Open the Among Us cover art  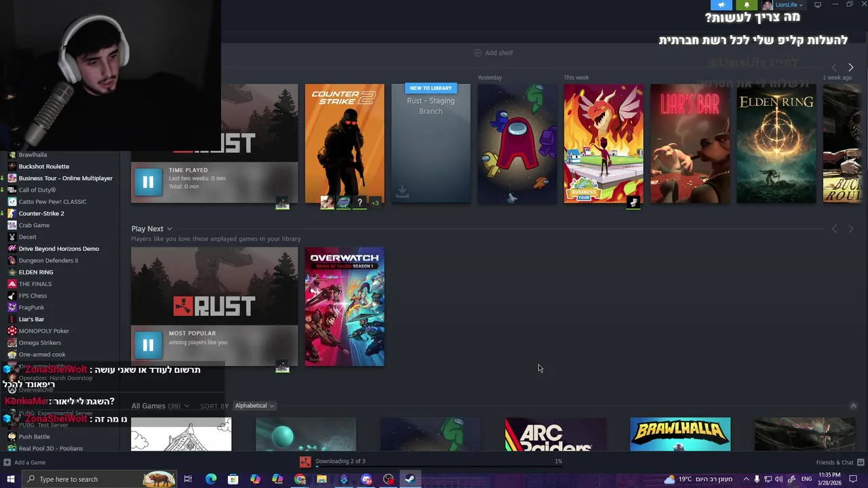coord(517,143)
